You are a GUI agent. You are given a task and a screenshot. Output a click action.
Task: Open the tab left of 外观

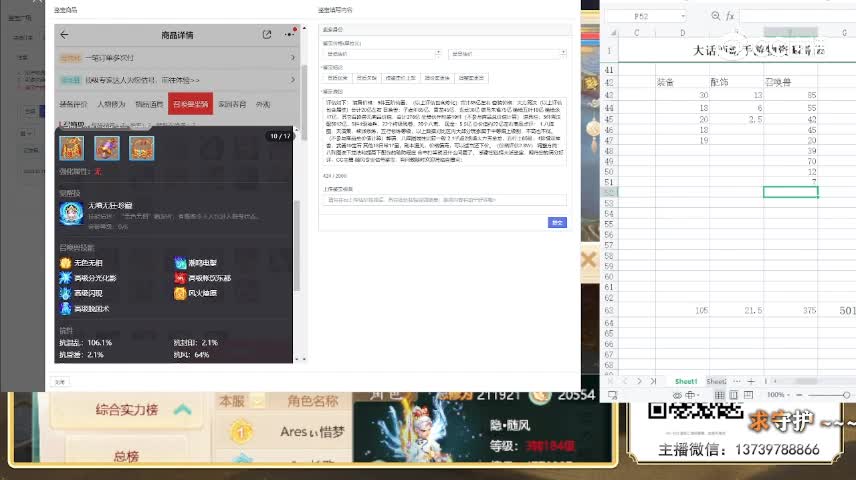click(x=232, y=104)
